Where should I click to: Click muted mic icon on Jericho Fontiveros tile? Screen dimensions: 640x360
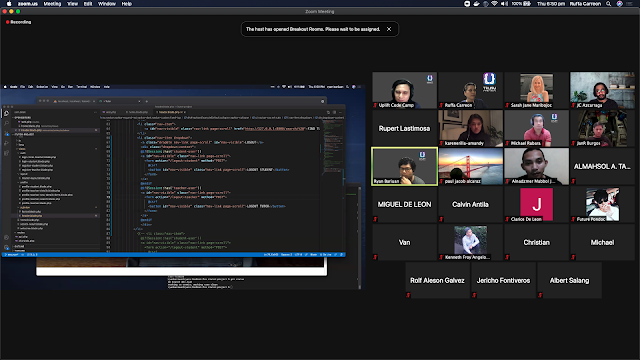pyautogui.click(x=474, y=295)
